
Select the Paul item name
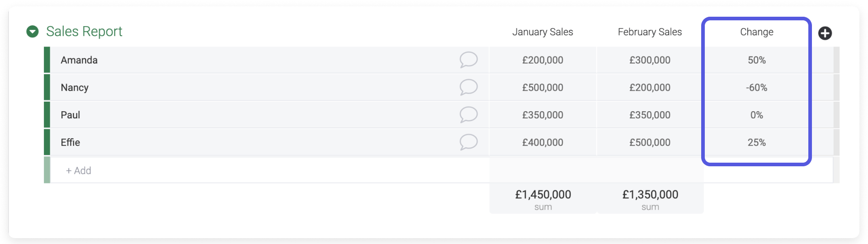[x=71, y=115]
